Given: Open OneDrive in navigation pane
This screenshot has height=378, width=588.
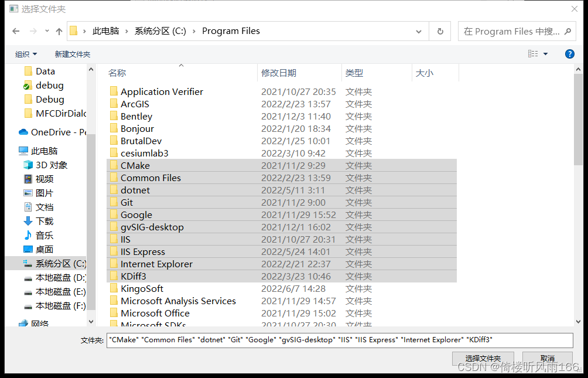Looking at the screenshot, I should (53, 132).
